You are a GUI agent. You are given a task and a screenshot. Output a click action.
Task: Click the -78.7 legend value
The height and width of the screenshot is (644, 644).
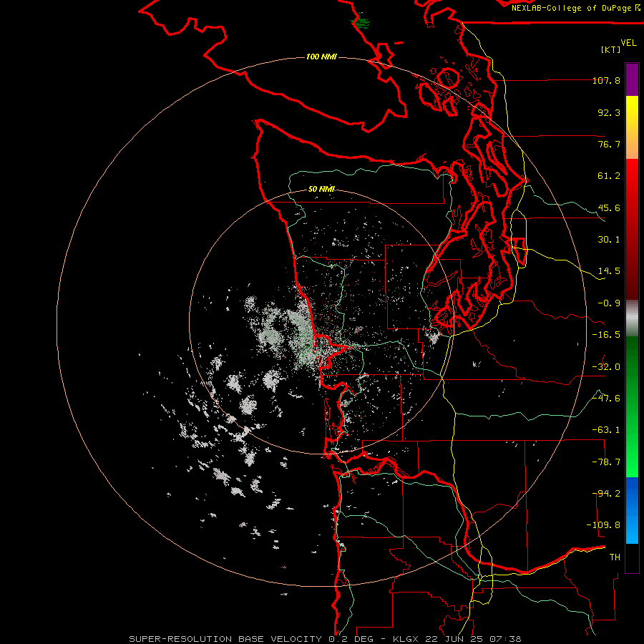pyautogui.click(x=606, y=462)
